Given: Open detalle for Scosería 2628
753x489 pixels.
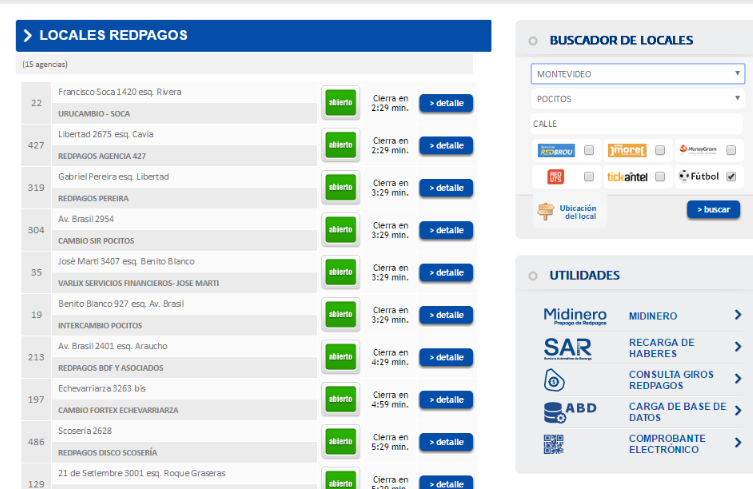Looking at the screenshot, I should [446, 442].
